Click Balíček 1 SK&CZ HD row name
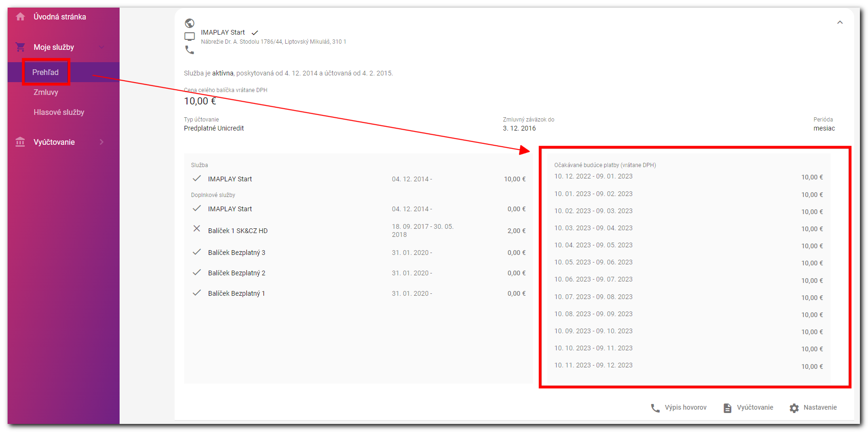 click(238, 231)
